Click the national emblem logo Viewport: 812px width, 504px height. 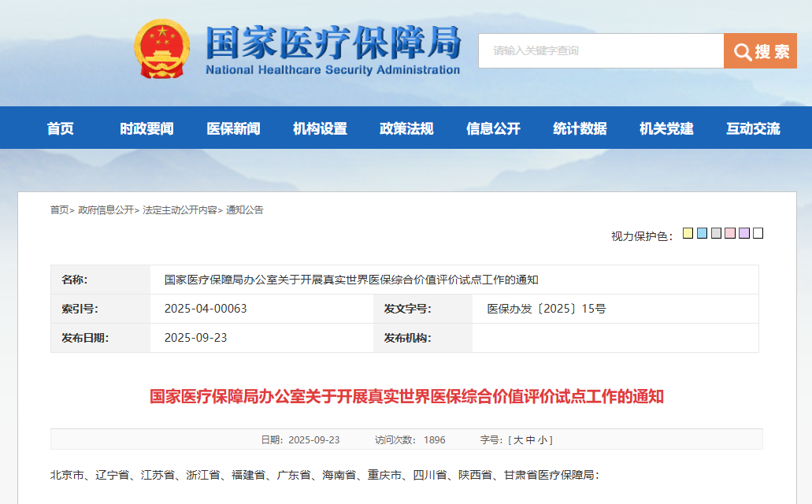coord(161,49)
